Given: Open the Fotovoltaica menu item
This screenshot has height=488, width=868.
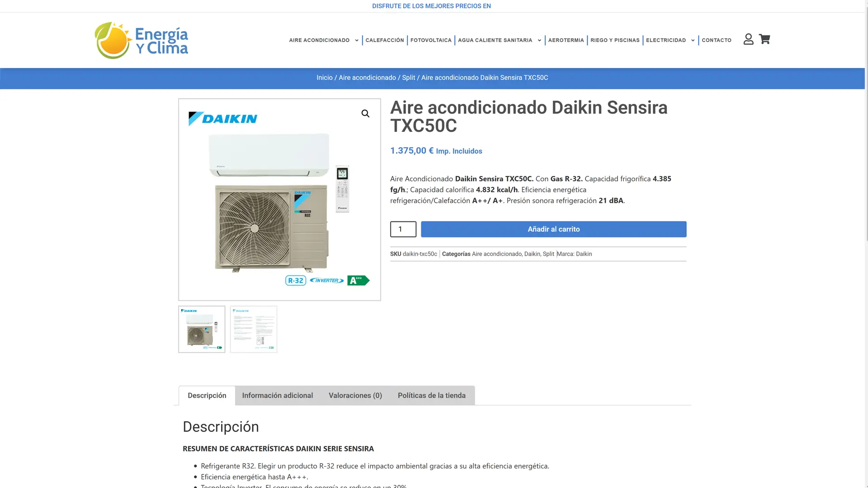Looking at the screenshot, I should pos(431,40).
